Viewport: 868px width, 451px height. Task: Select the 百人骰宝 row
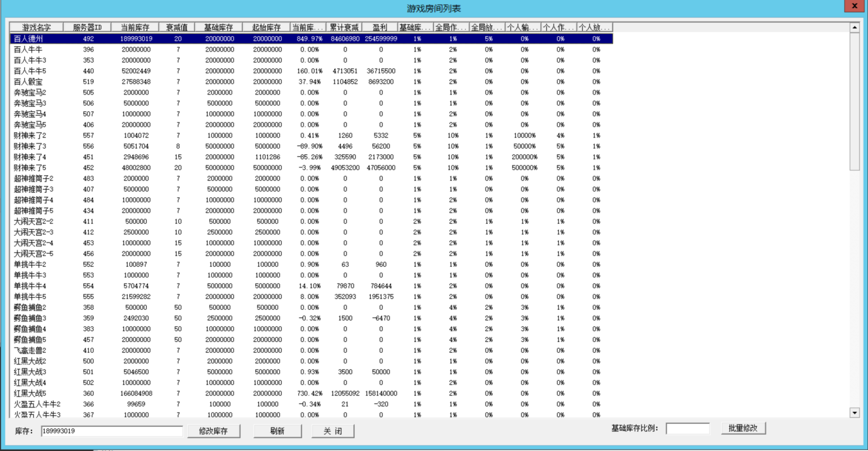coord(28,82)
